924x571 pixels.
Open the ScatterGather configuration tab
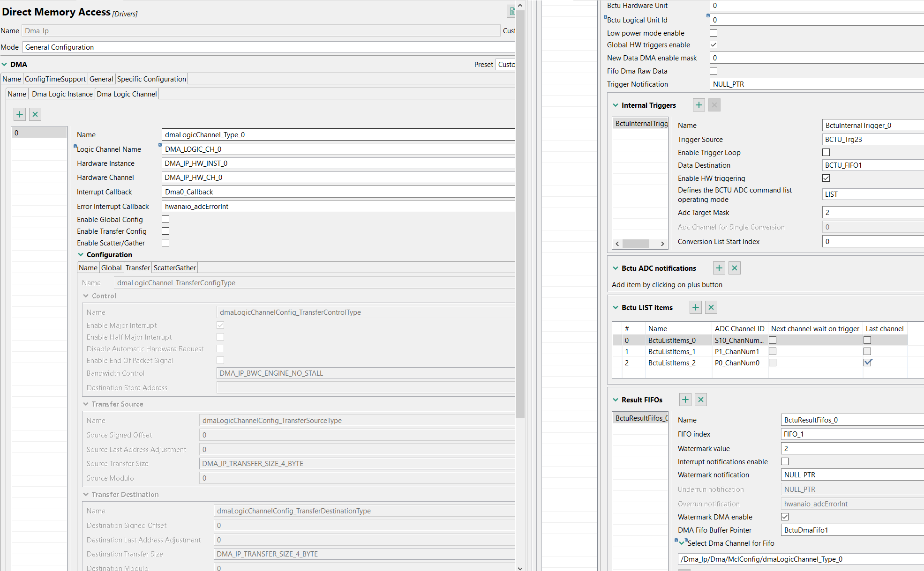click(x=174, y=268)
